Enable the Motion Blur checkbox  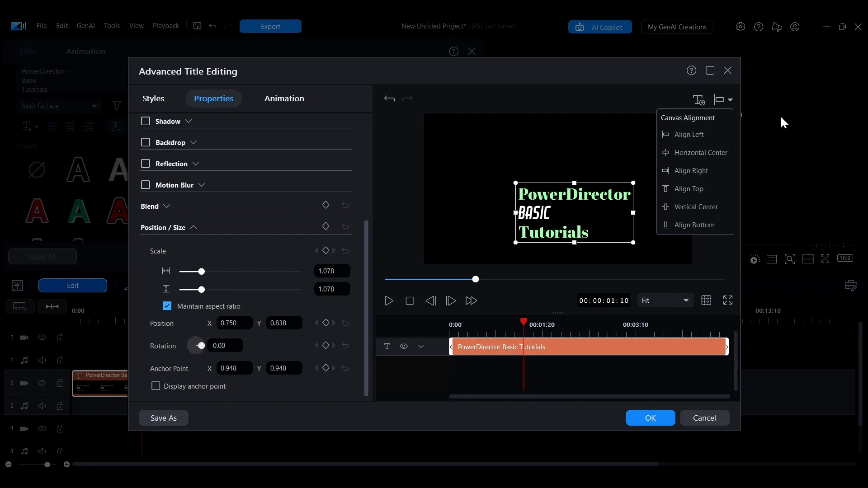click(146, 185)
